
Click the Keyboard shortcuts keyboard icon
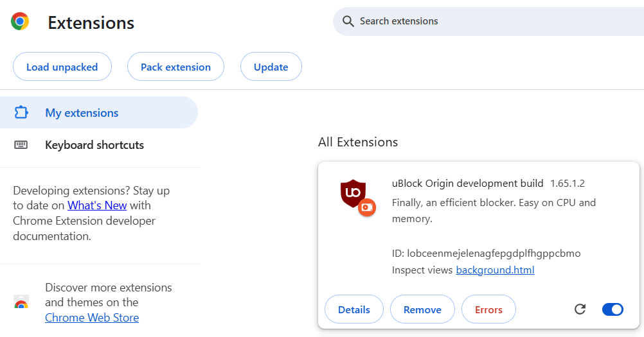pyautogui.click(x=21, y=144)
